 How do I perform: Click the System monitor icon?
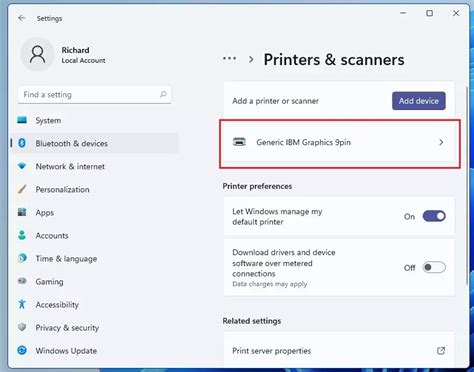tap(22, 120)
